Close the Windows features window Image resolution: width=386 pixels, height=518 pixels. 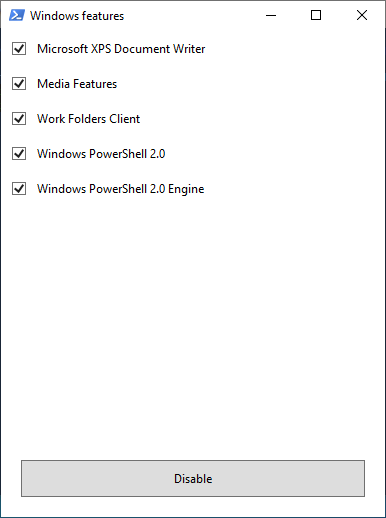tap(362, 15)
